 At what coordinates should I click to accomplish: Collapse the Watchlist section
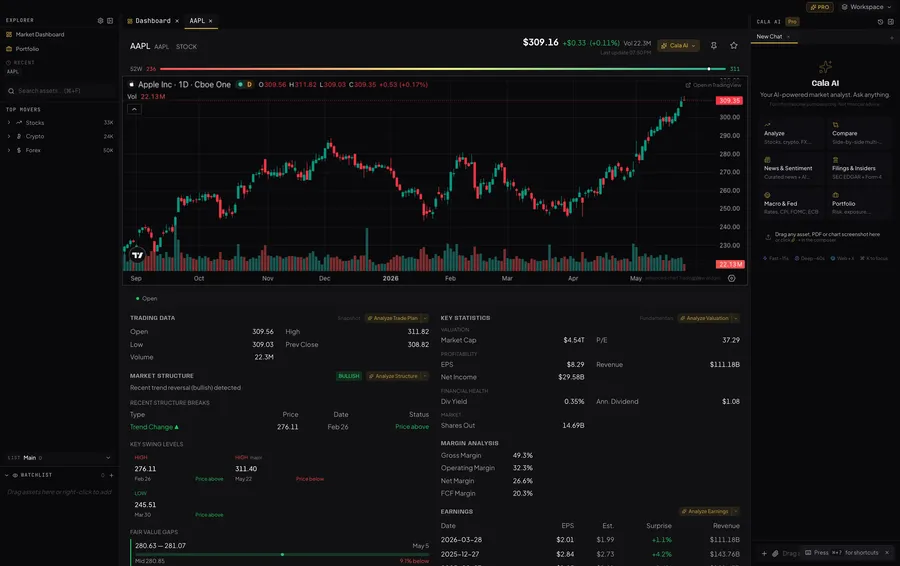7,475
